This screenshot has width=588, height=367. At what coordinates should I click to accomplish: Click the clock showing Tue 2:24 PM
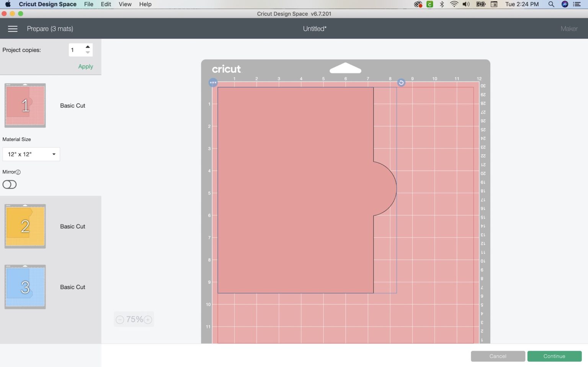tap(522, 4)
